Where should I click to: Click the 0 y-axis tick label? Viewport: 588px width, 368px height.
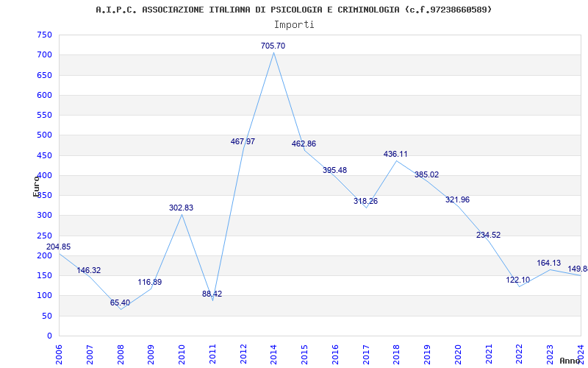pyautogui.click(x=50, y=336)
